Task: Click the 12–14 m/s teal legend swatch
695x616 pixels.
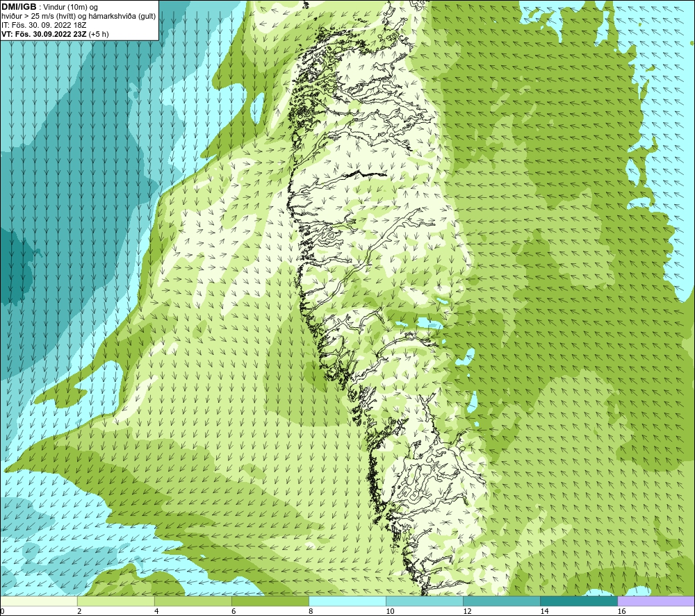Action: tap(502, 601)
